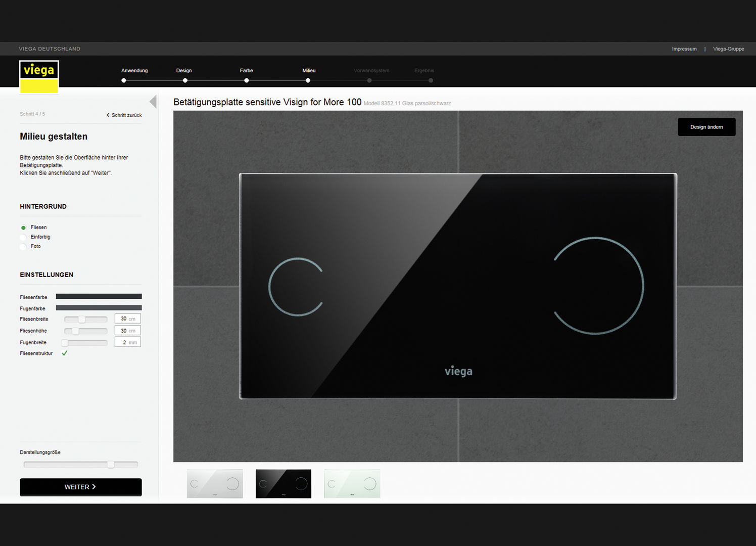Select the Foto background option
This screenshot has width=756, height=546.
(x=23, y=247)
